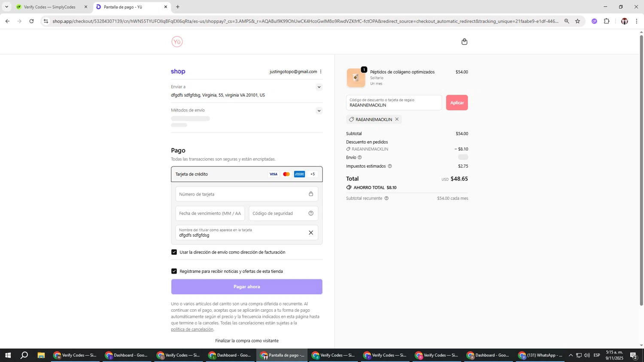This screenshot has height=362, width=644.
Task: Click the Shop pay logo
Action: (178, 72)
